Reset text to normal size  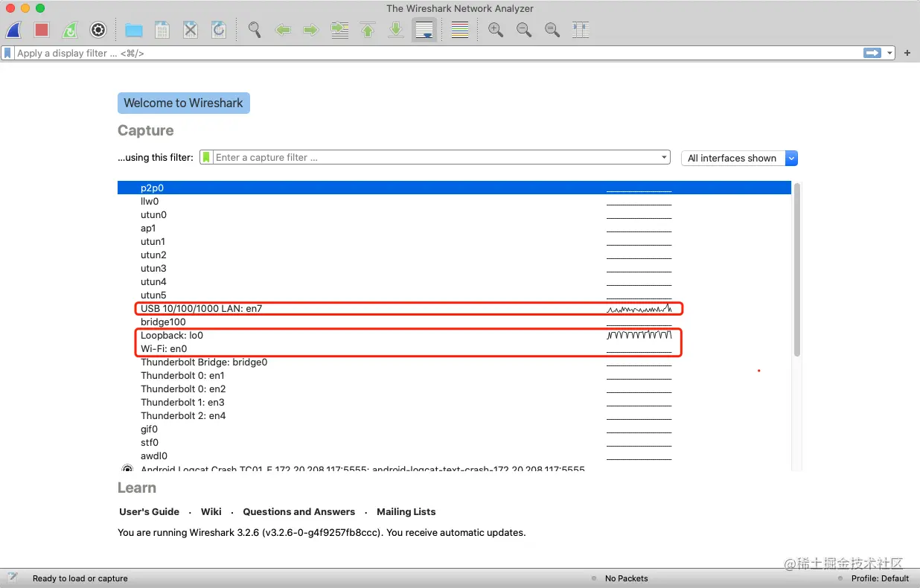(552, 30)
